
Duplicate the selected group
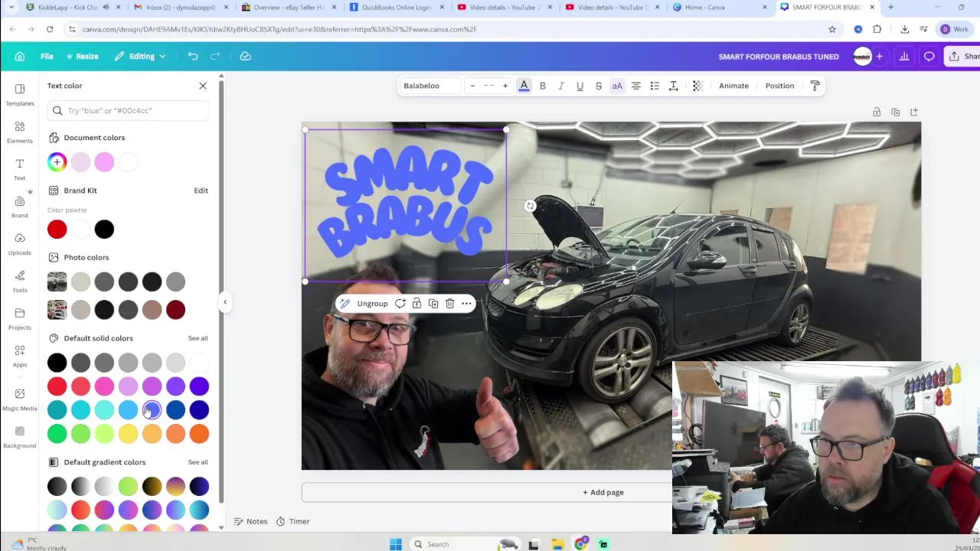(433, 304)
